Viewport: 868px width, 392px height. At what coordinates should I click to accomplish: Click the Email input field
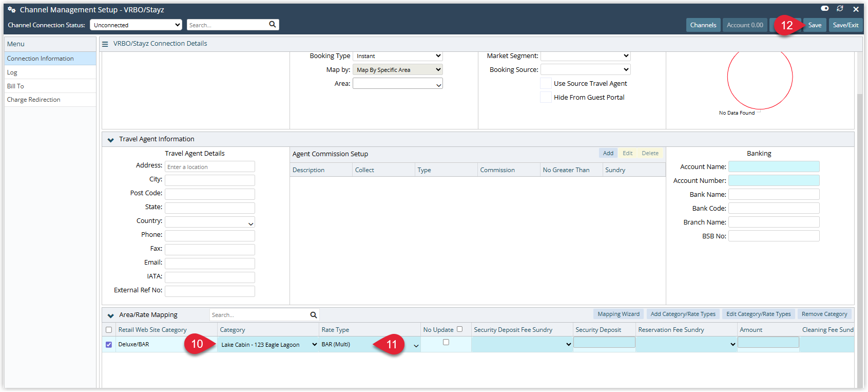210,264
